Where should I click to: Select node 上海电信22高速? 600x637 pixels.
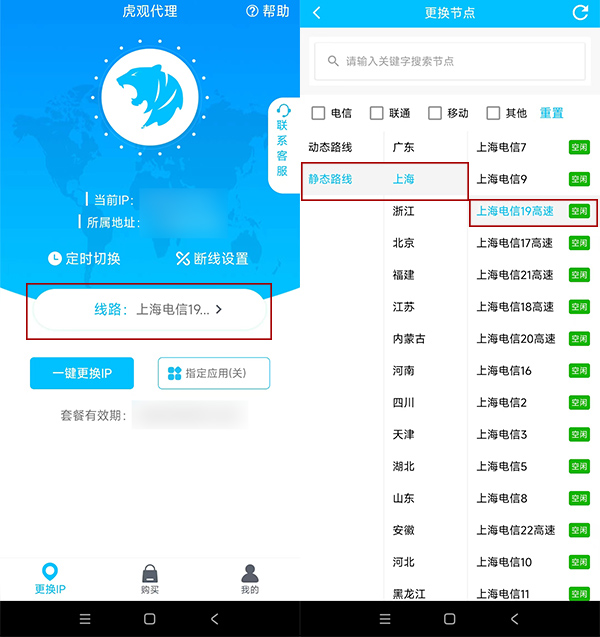[516, 530]
